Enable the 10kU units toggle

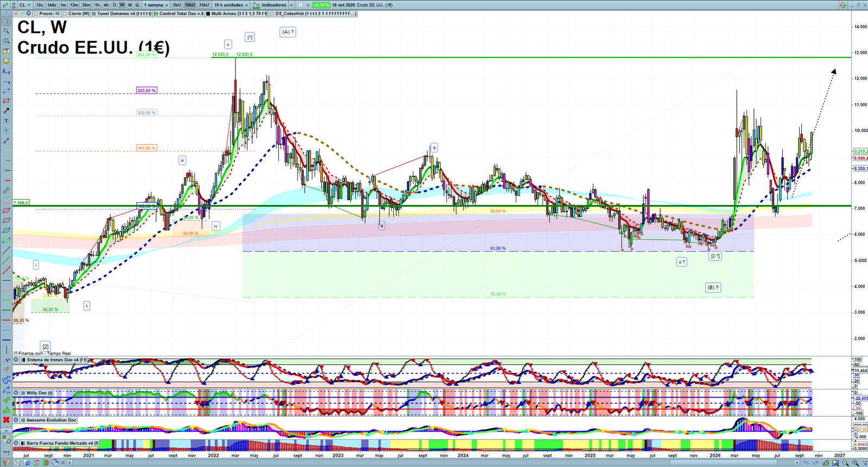(190, 5)
